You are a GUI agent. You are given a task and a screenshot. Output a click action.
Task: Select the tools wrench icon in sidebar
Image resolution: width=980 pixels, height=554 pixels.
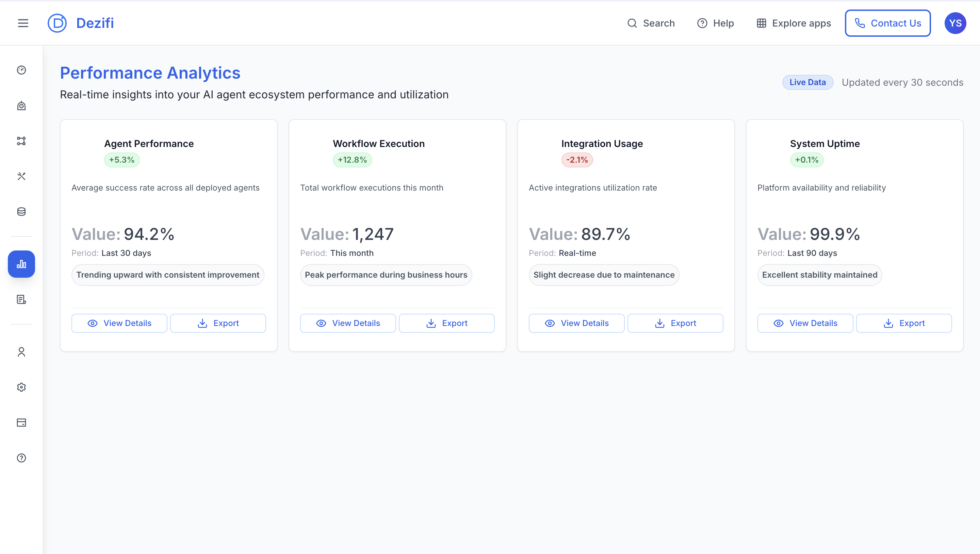click(21, 176)
